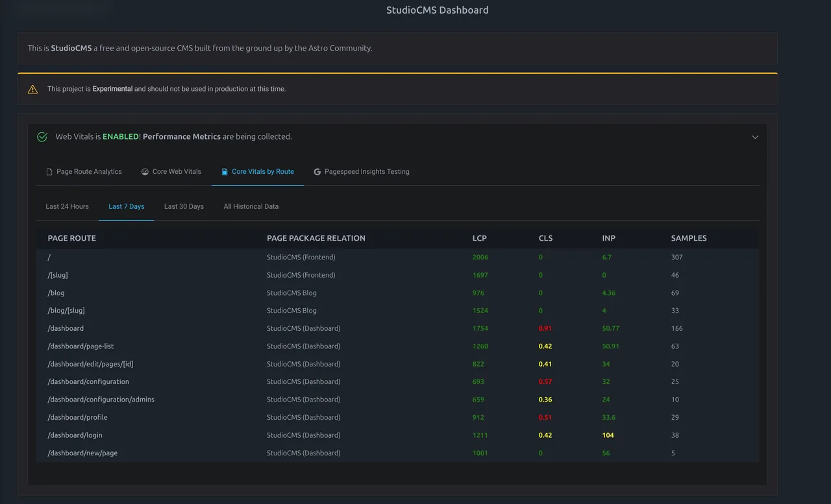This screenshot has width=831, height=504.
Task: Click the Google Pagespeed Insights icon
Action: pyautogui.click(x=317, y=172)
